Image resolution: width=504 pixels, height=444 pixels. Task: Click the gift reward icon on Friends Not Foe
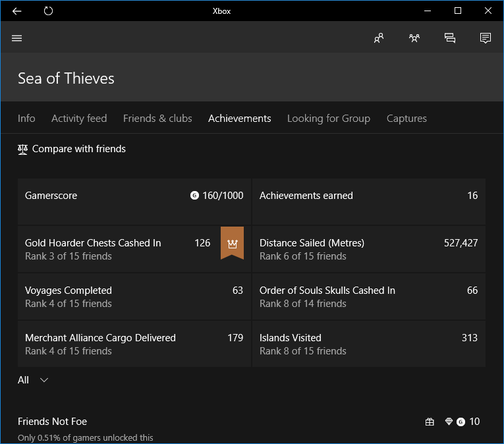point(430,422)
